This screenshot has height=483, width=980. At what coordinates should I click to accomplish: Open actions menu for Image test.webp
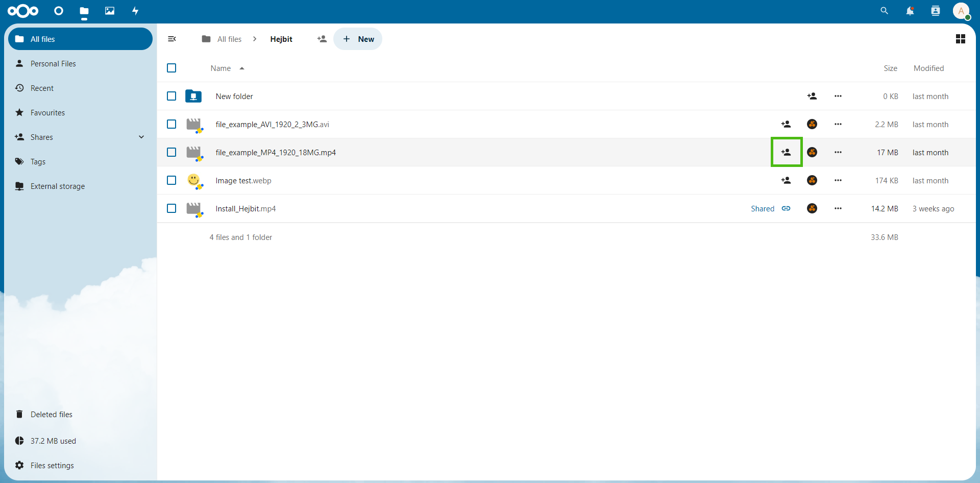pos(838,180)
